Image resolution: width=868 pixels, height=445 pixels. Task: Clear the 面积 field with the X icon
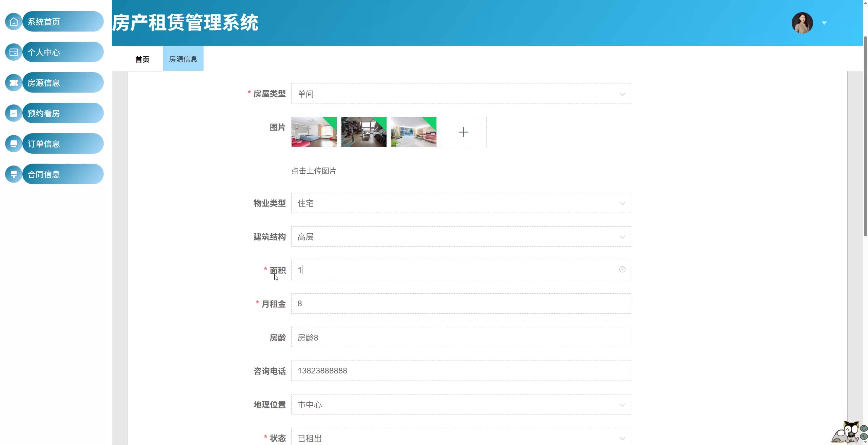(x=622, y=269)
